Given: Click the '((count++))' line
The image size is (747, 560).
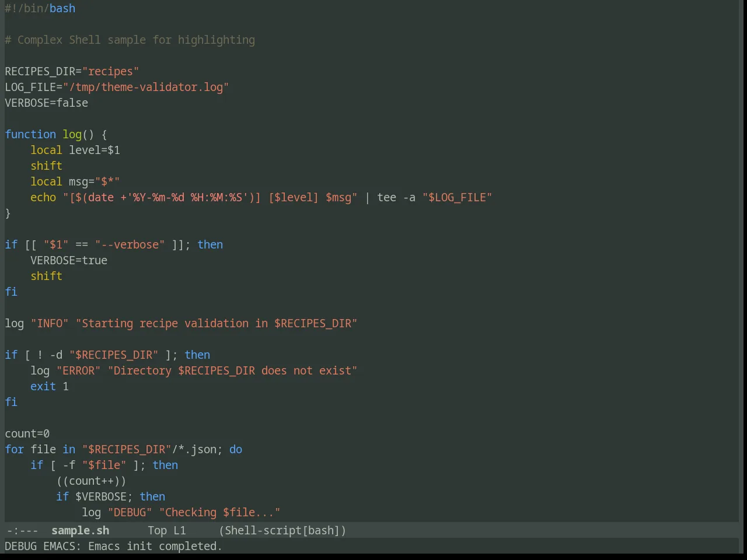Looking at the screenshot, I should click(91, 481).
